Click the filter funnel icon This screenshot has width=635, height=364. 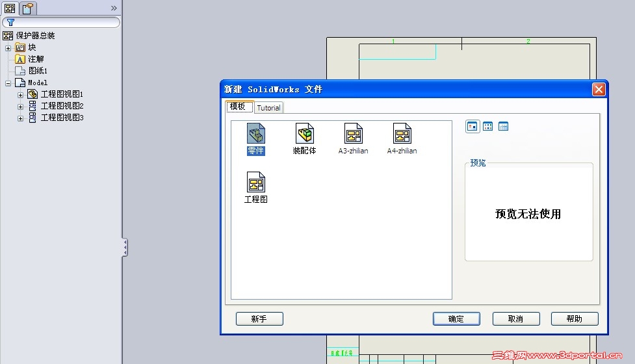click(x=10, y=22)
